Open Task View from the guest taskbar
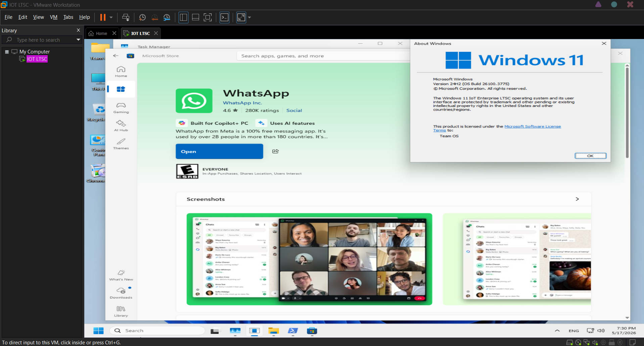 (x=215, y=331)
